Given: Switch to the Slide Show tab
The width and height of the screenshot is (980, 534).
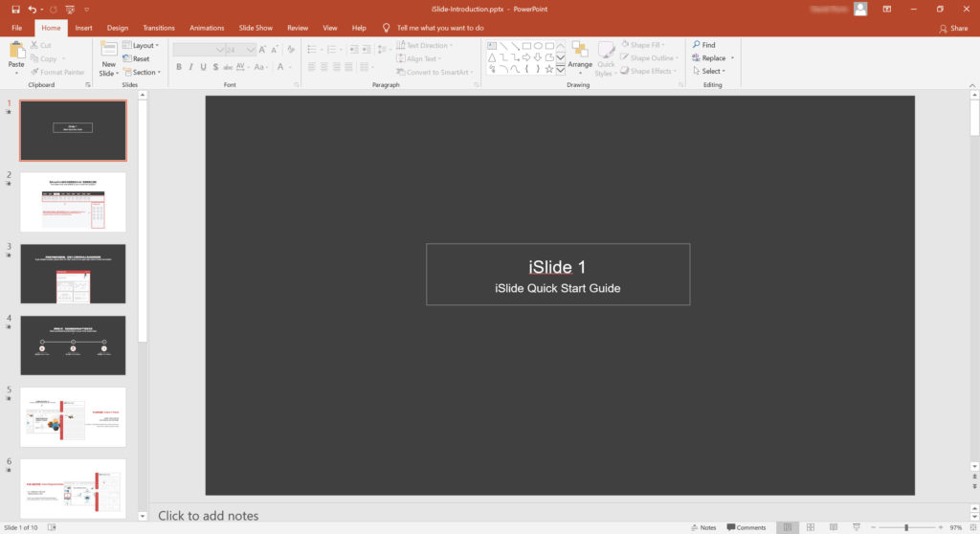Looking at the screenshot, I should (255, 28).
